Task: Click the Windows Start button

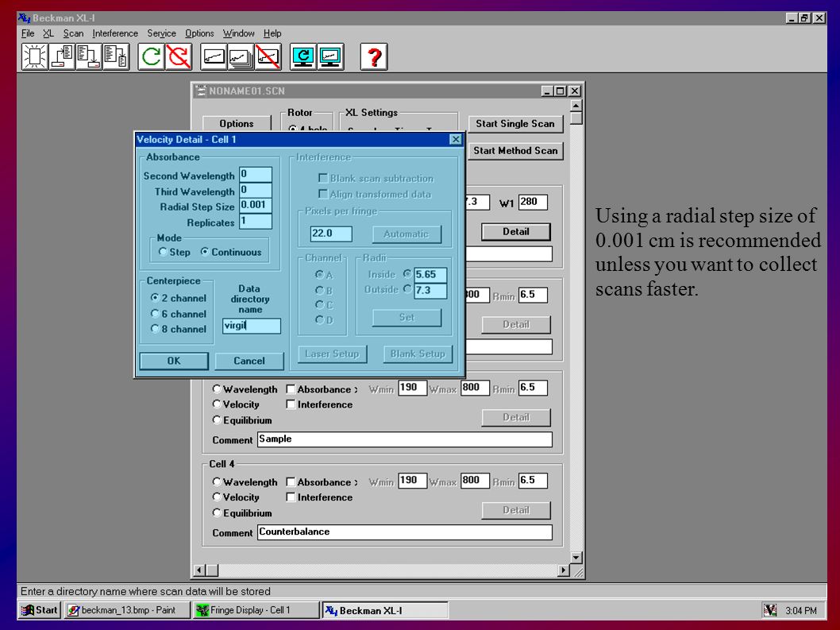Action: pos(40,610)
